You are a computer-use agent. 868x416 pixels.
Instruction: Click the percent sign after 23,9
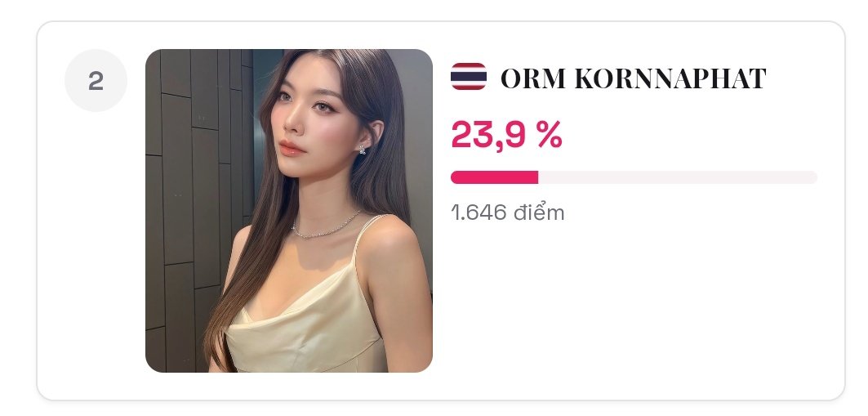tap(550, 135)
